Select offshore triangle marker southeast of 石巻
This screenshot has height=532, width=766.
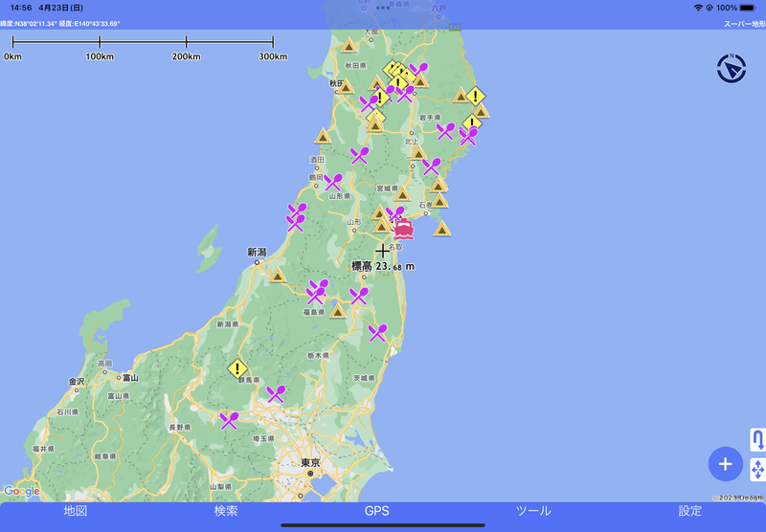tap(441, 229)
